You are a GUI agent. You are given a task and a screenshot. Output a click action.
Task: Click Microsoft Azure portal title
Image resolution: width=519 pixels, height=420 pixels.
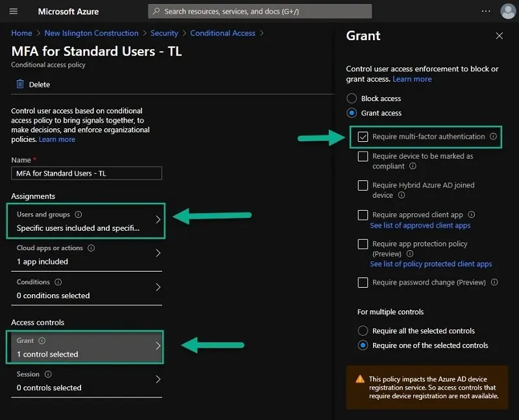click(x=68, y=12)
